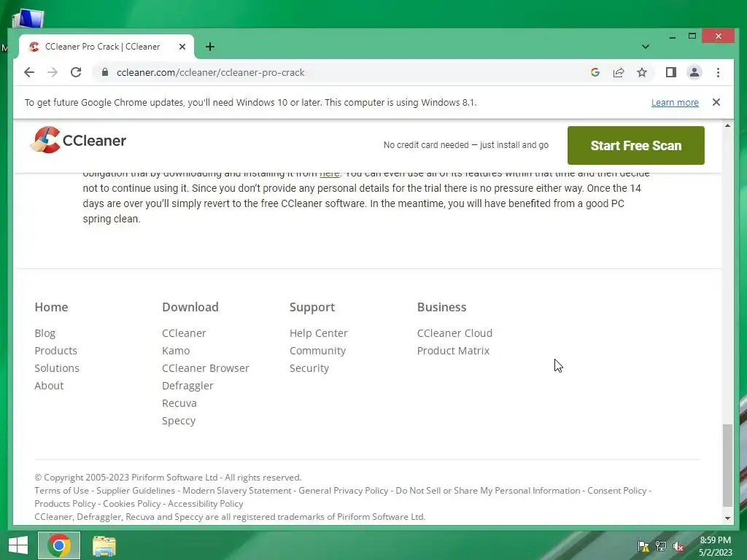Open the Community link
Image resolution: width=747 pixels, height=560 pixels.
point(317,351)
